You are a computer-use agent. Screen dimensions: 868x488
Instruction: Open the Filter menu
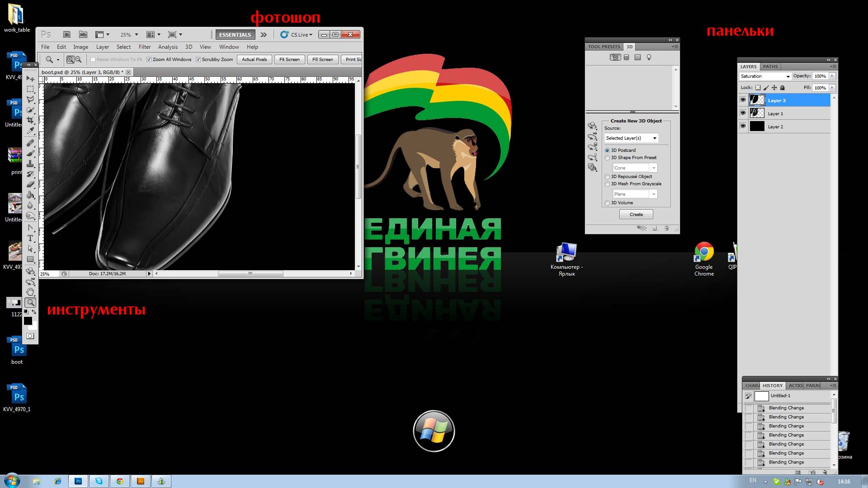coord(145,47)
